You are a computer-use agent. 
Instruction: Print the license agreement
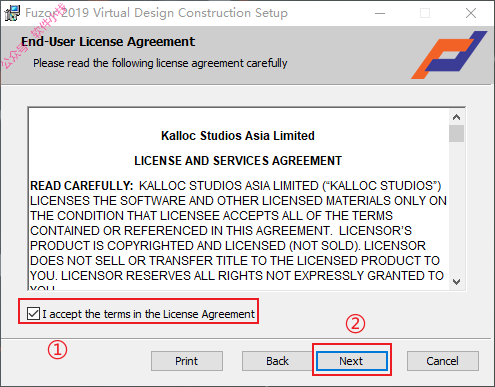tap(187, 361)
